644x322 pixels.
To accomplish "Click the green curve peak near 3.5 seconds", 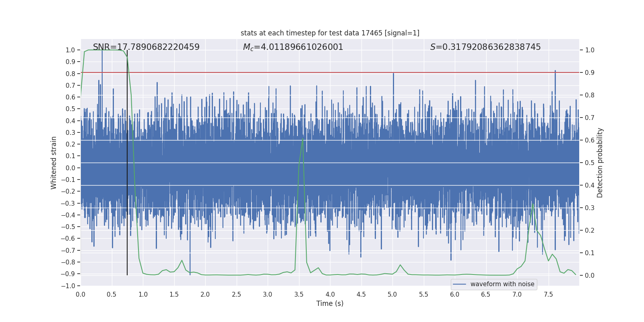I will pyautogui.click(x=303, y=139).
